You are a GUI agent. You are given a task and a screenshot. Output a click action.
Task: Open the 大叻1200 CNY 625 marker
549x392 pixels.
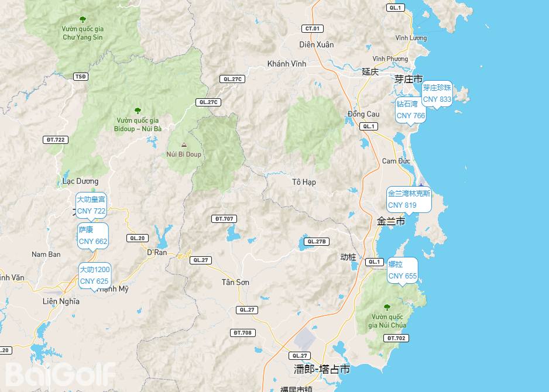pos(95,276)
